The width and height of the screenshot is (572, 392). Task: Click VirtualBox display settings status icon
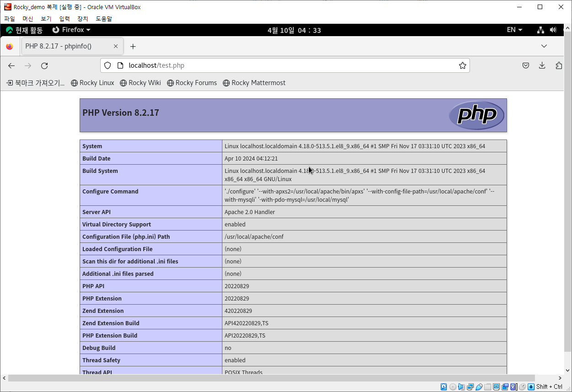click(496, 387)
